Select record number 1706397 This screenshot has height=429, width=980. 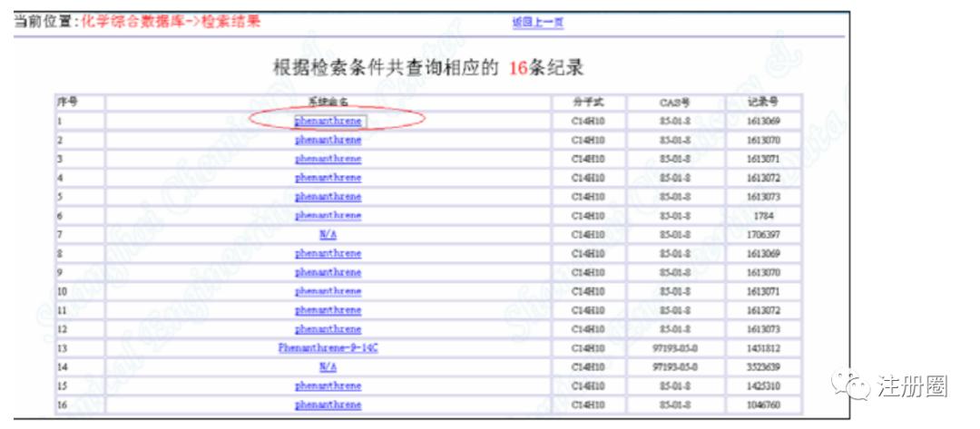tap(763, 235)
